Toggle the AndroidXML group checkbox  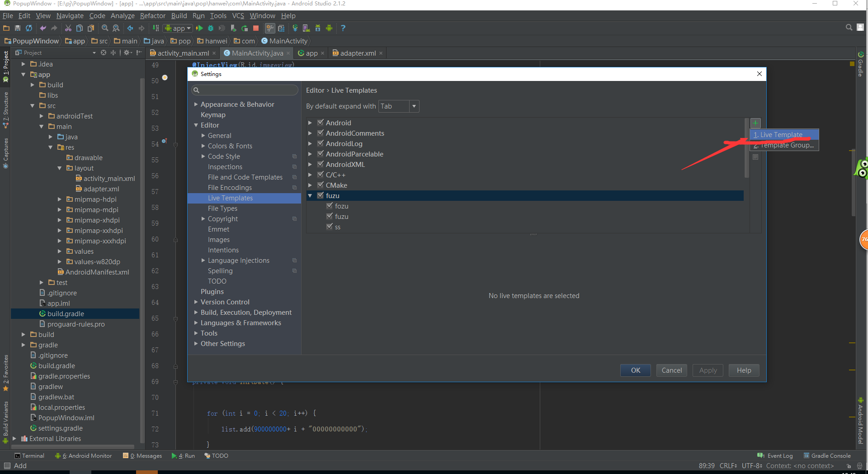pos(321,164)
